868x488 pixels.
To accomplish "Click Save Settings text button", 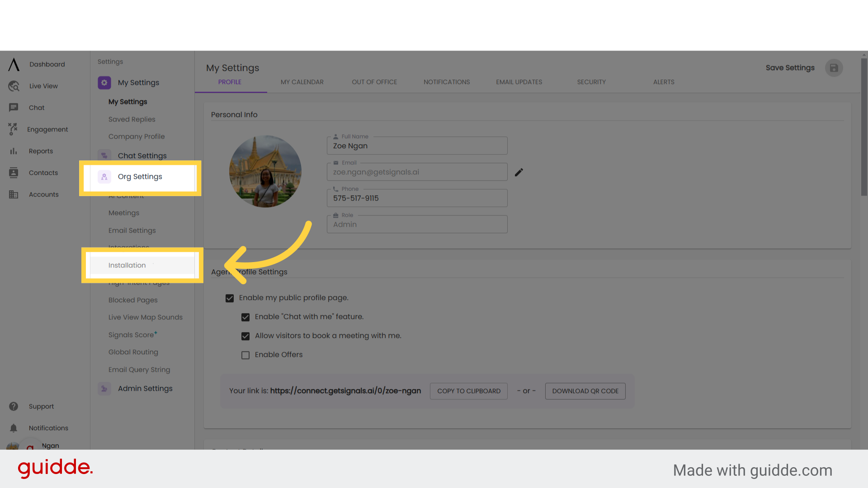I will click(790, 68).
